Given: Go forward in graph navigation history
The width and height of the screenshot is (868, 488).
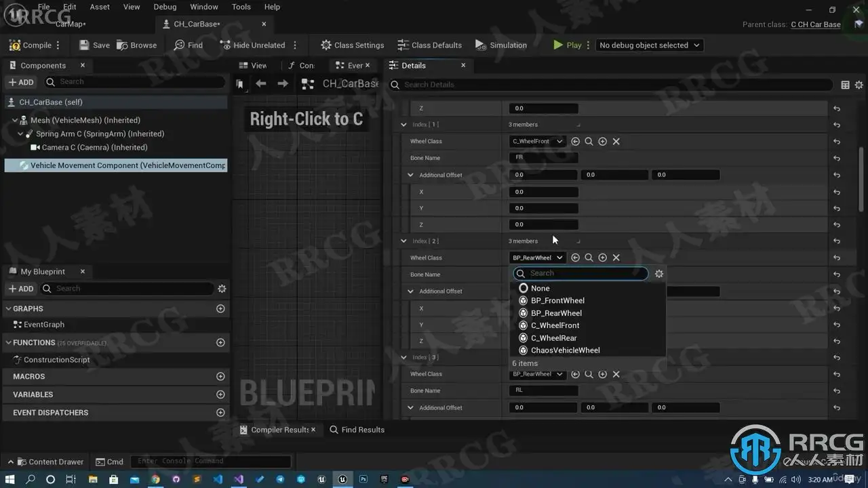Looking at the screenshot, I should tap(283, 84).
